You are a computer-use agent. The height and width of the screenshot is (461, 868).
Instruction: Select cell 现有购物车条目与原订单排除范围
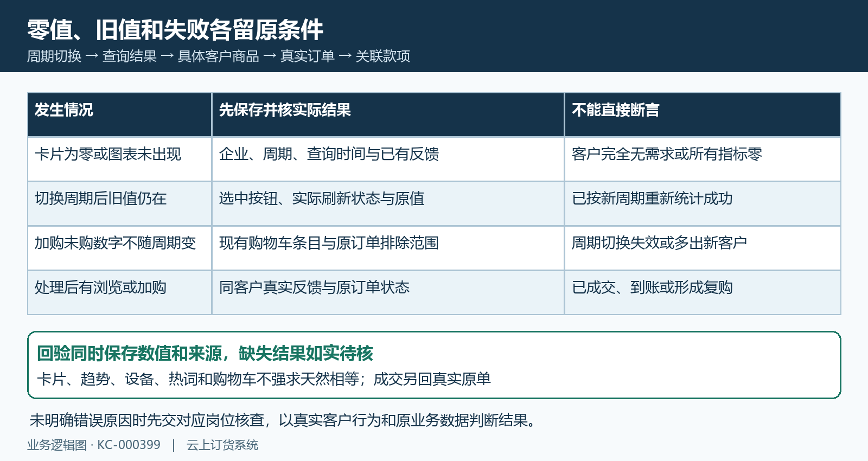click(388, 248)
